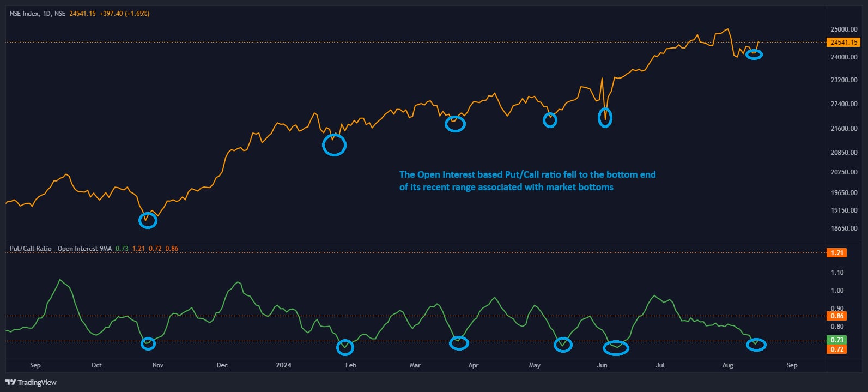This screenshot has width=868, height=392.
Task: Select the orange 0.86 level label
Action: point(837,316)
